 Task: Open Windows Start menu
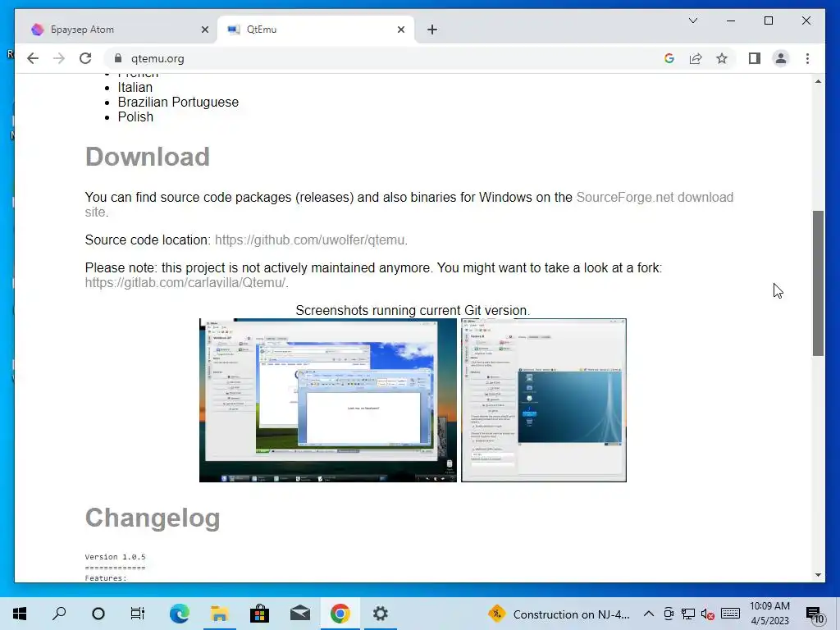point(20,614)
